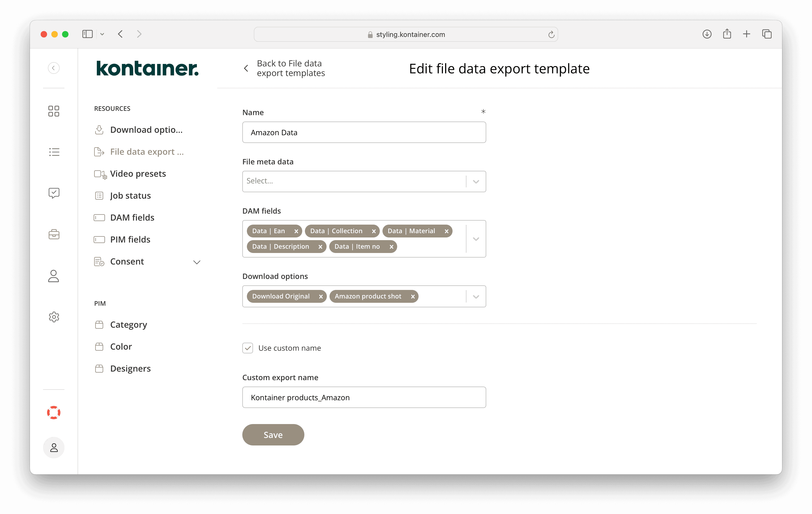
Task: Select the list view icon in sidebar
Action: coord(53,152)
